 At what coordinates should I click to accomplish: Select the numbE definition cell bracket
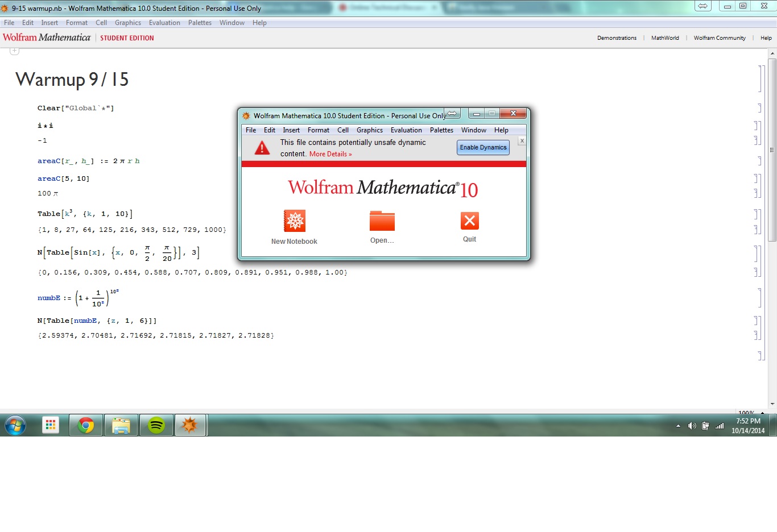click(760, 298)
